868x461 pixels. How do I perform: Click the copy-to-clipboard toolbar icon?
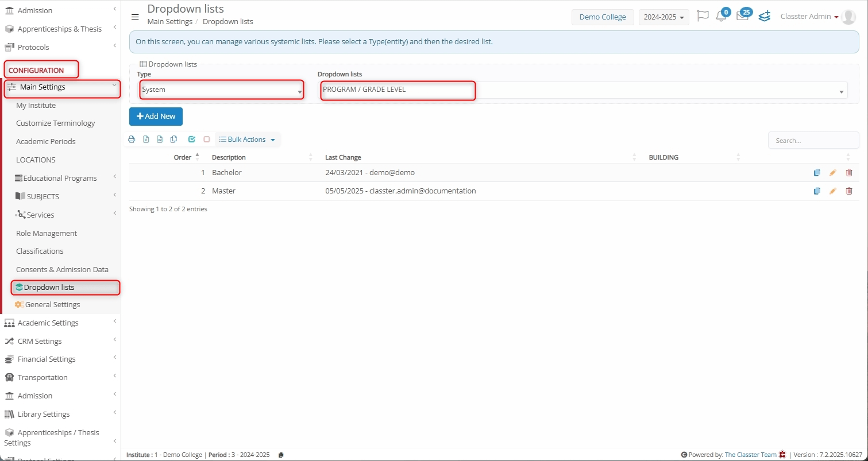coord(173,140)
